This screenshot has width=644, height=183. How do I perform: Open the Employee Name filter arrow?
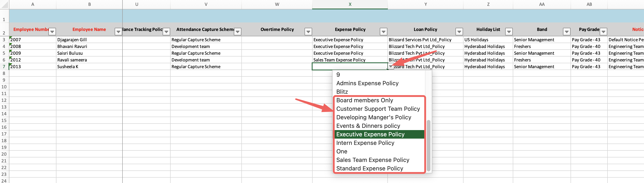118,32
